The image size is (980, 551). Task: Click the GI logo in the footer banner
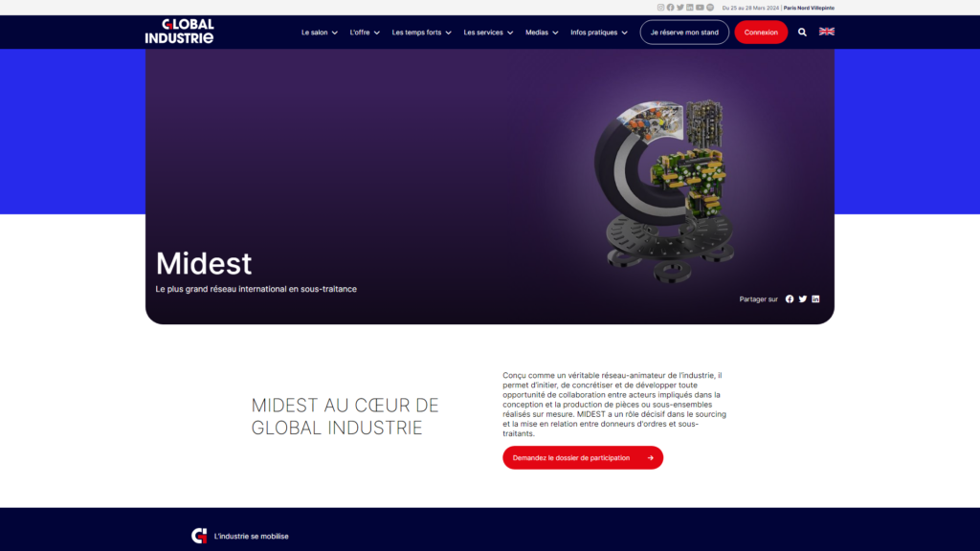tap(199, 536)
